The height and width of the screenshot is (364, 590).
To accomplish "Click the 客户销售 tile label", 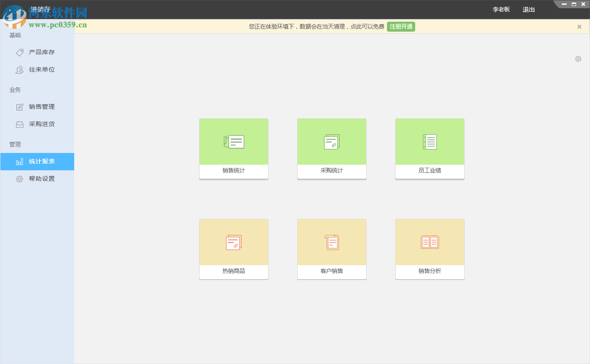I will pyautogui.click(x=332, y=271).
